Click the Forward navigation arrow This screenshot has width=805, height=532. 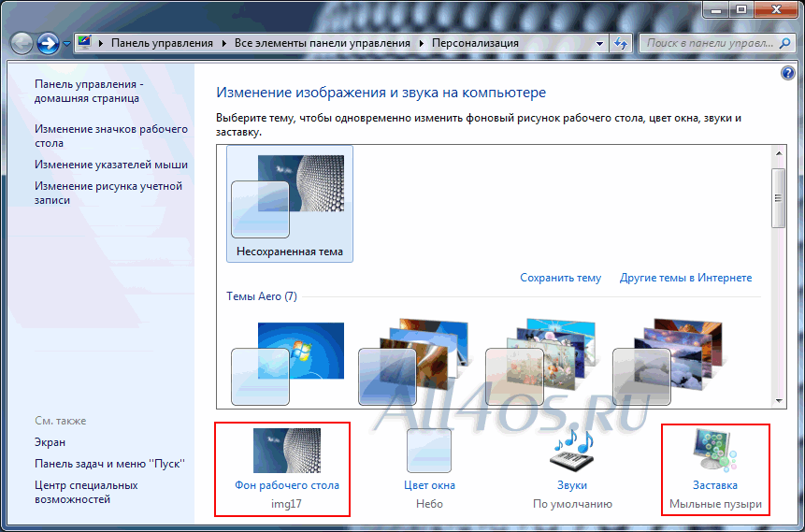coord(49,44)
